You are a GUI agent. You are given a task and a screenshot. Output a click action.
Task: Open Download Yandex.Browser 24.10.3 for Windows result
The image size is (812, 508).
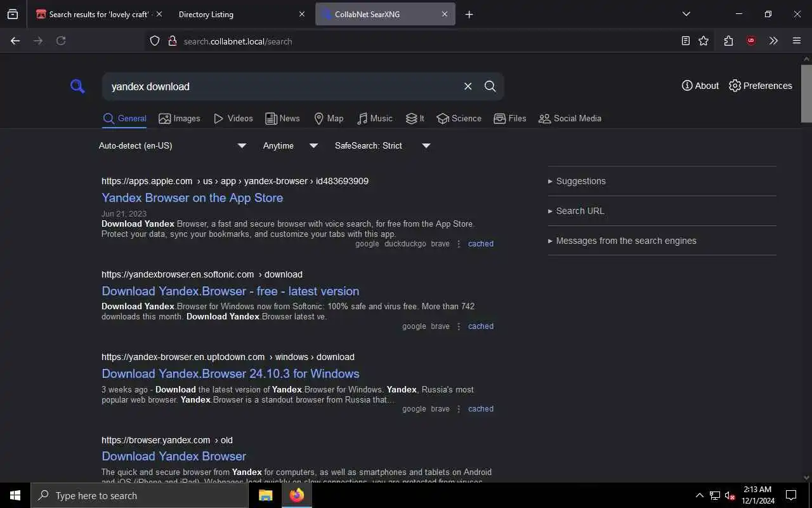tap(230, 373)
